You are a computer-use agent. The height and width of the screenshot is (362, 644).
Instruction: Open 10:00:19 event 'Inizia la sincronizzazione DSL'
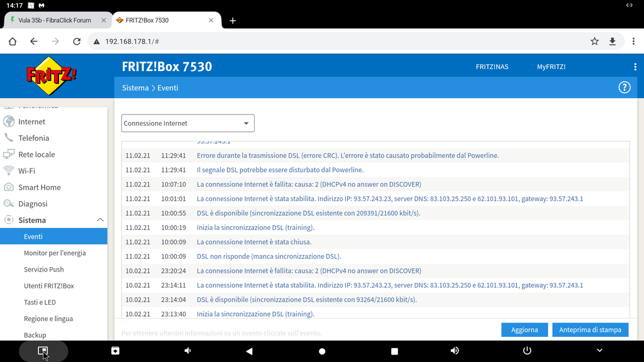255,228
